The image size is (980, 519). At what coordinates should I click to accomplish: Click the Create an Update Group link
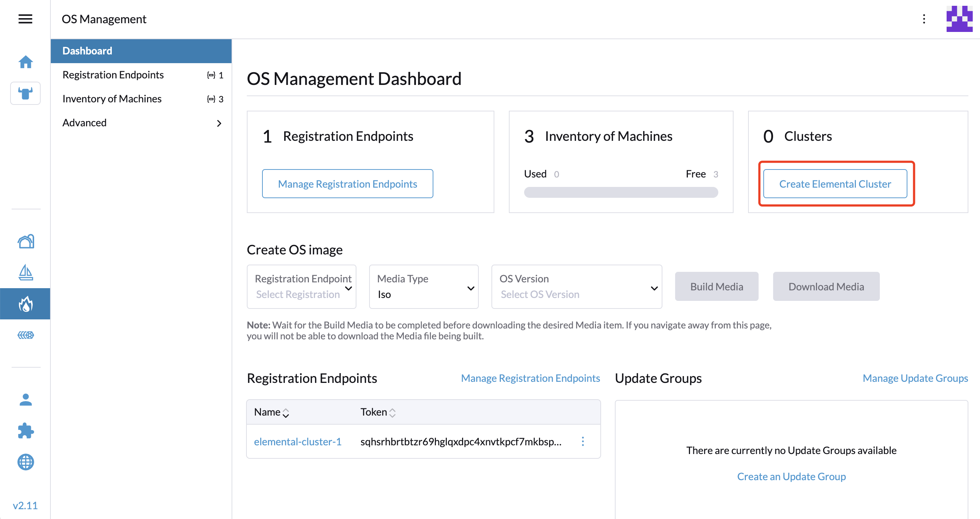coord(791,477)
